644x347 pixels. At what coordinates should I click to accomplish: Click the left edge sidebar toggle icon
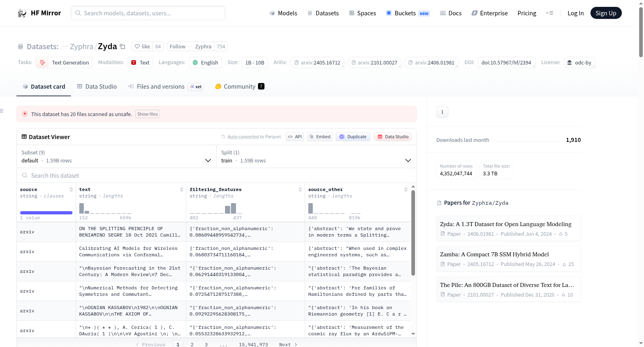click(x=2, y=111)
